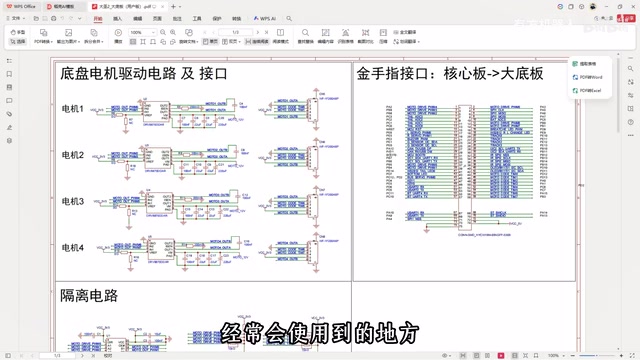The width and height of the screenshot is (640, 360).
Task: Open WPS AI tab
Action: (x=264, y=19)
